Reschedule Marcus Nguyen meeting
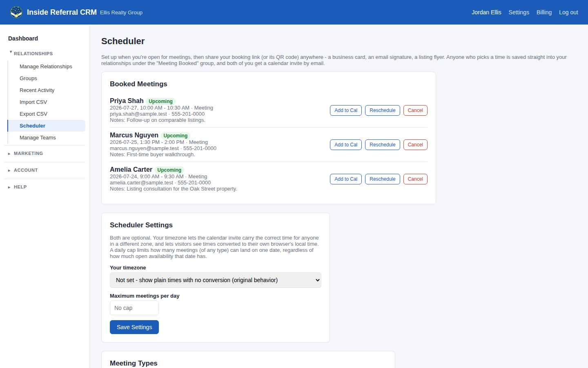This screenshot has width=588, height=368. (x=383, y=145)
